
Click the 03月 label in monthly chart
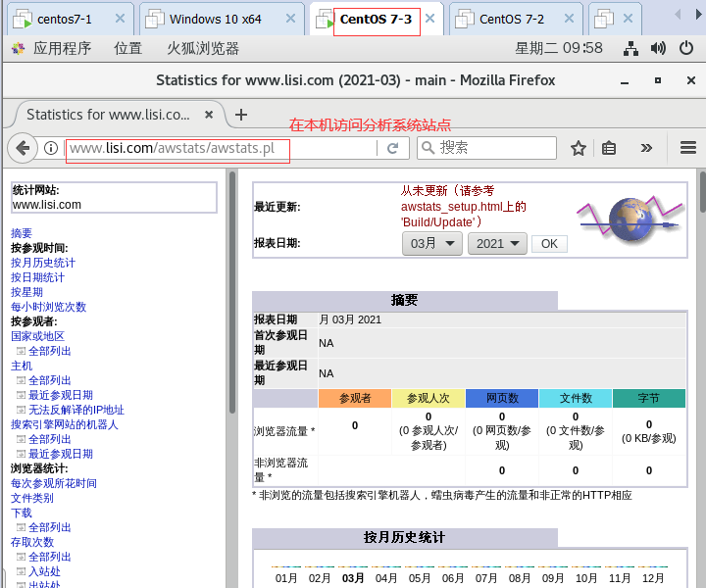point(353,578)
